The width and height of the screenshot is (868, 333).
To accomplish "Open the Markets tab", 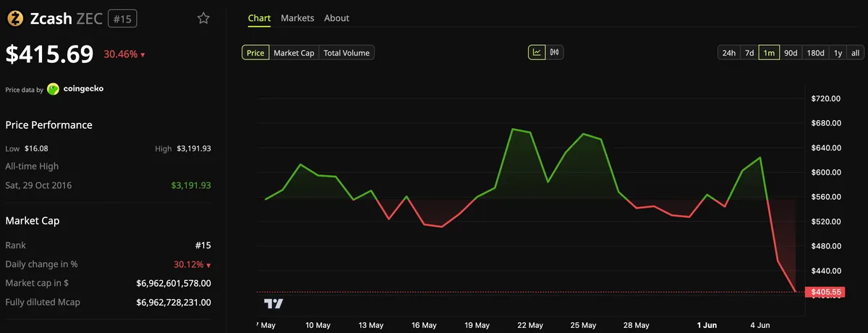I will (x=297, y=18).
